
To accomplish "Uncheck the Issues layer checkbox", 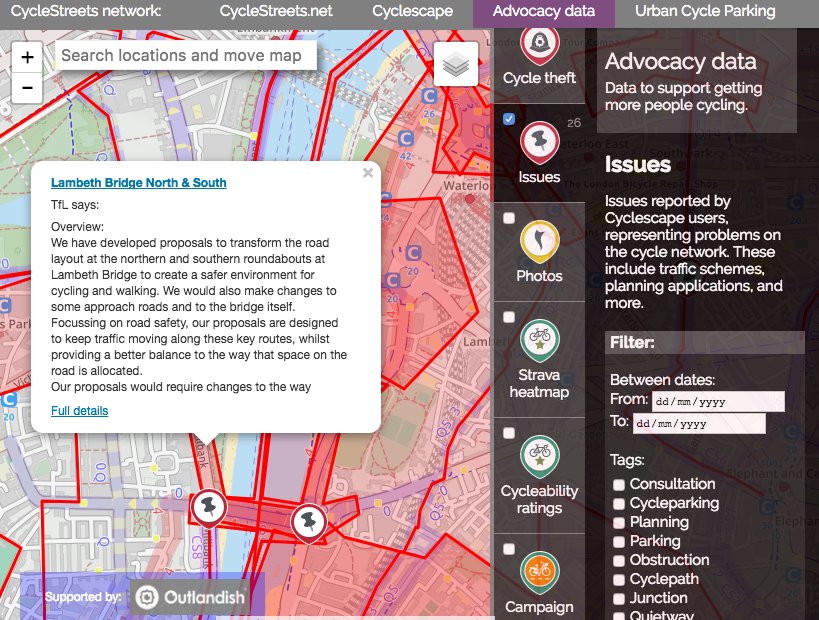I will click(x=509, y=120).
